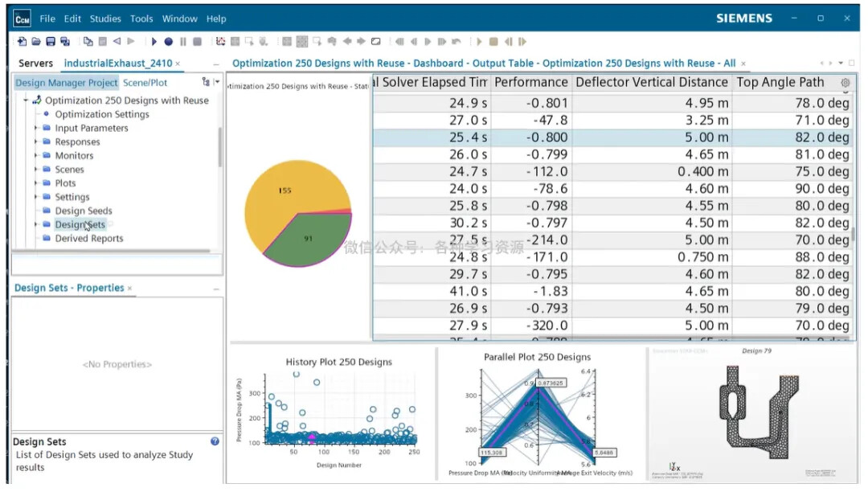Click the blue circle initialize toolbar icon
The height and width of the screenshot is (496, 868).
pos(168,41)
